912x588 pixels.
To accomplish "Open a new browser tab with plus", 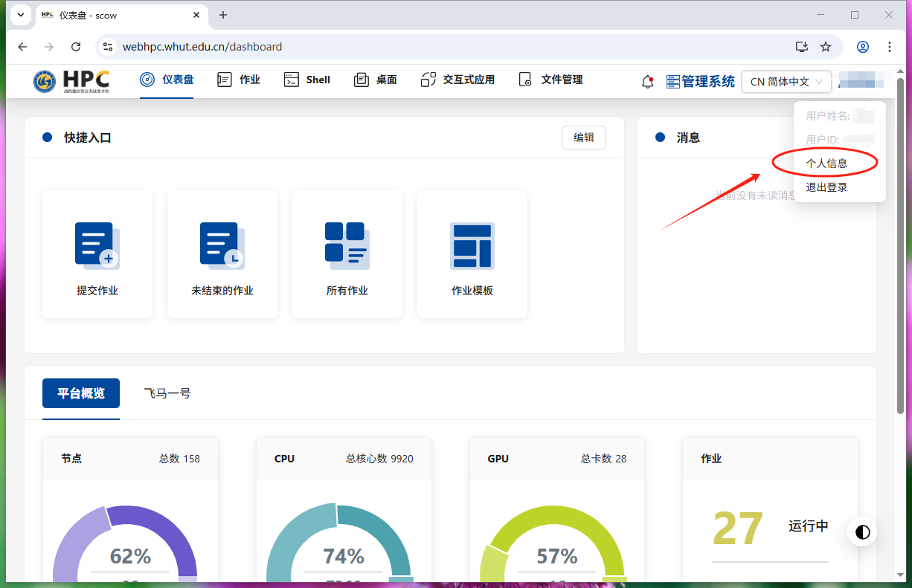I will [x=222, y=15].
